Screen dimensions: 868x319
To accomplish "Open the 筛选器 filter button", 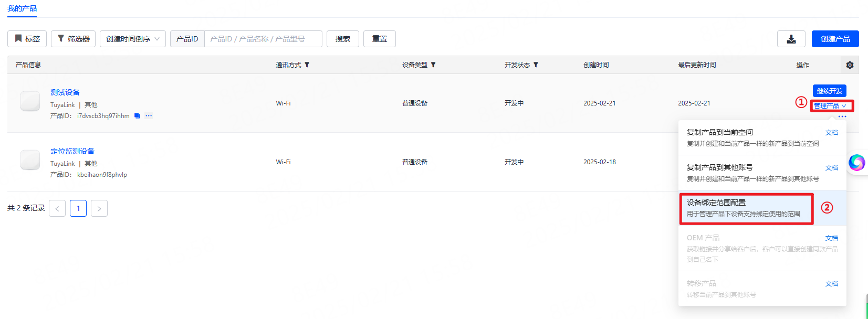I will click(x=74, y=39).
